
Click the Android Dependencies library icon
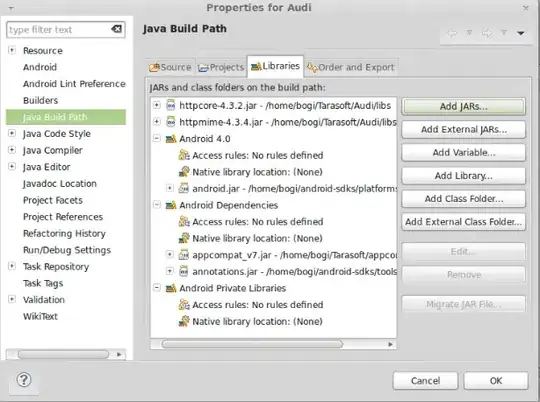(171, 205)
